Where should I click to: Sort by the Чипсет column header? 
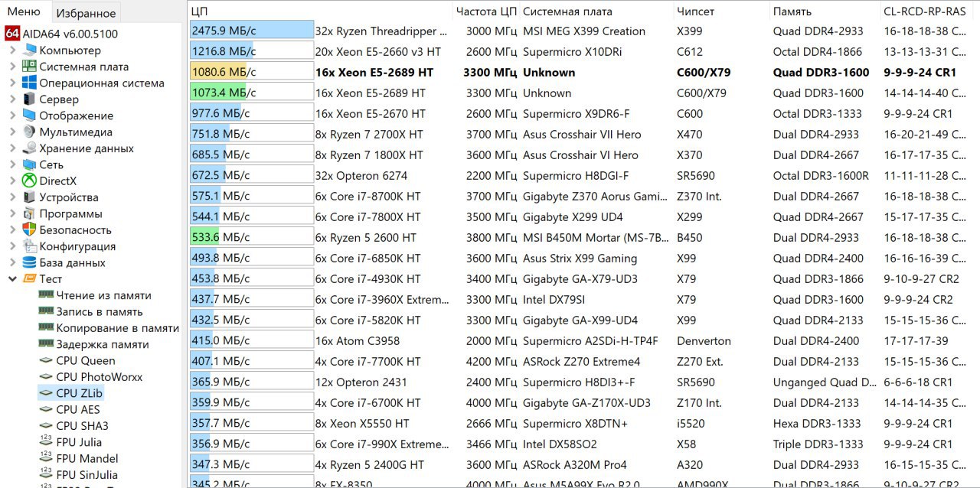(x=721, y=11)
